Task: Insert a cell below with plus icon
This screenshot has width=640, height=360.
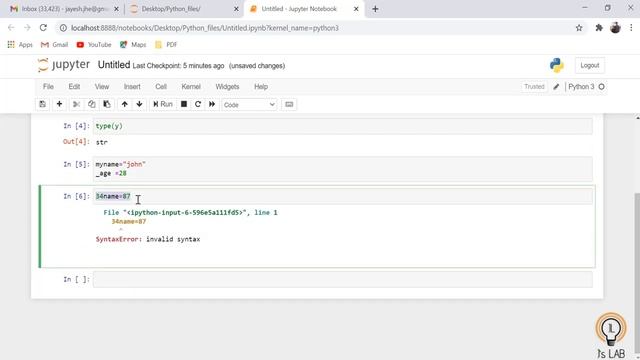Action: click(x=59, y=104)
